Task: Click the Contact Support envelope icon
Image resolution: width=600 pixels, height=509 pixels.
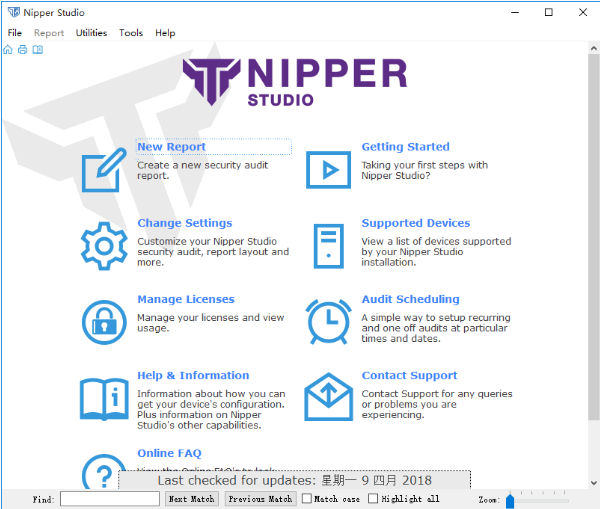Action: tap(328, 397)
